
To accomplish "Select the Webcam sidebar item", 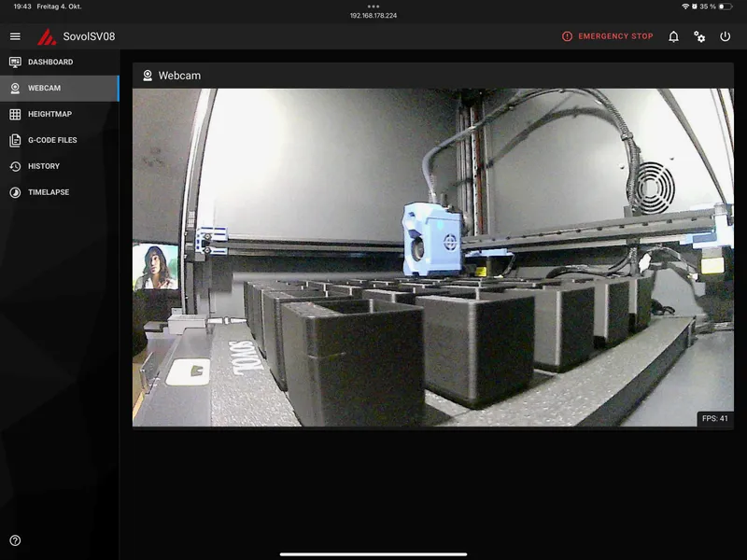I will pyautogui.click(x=60, y=88).
